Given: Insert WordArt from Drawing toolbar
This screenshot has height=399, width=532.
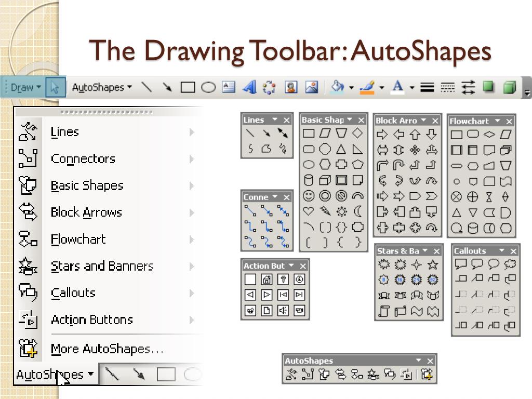Looking at the screenshot, I should pyautogui.click(x=249, y=87).
